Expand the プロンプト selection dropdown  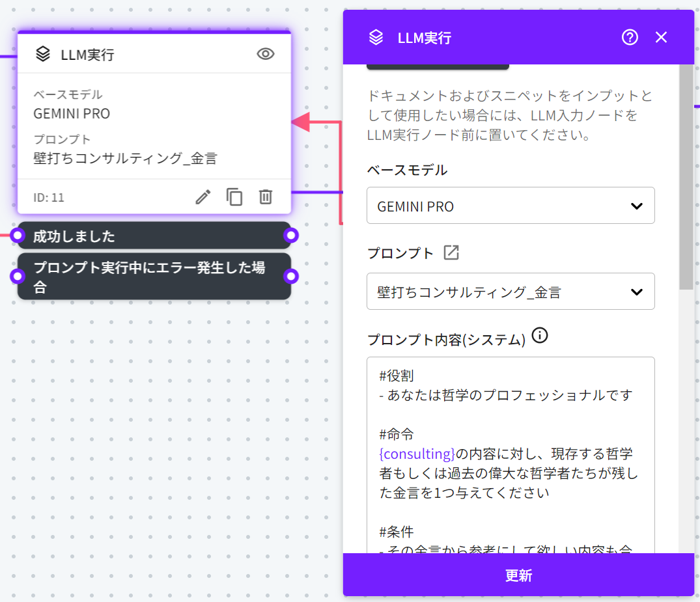point(511,292)
